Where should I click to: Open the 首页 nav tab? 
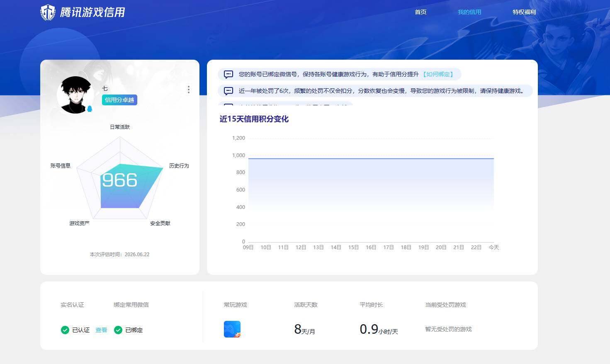click(x=420, y=12)
